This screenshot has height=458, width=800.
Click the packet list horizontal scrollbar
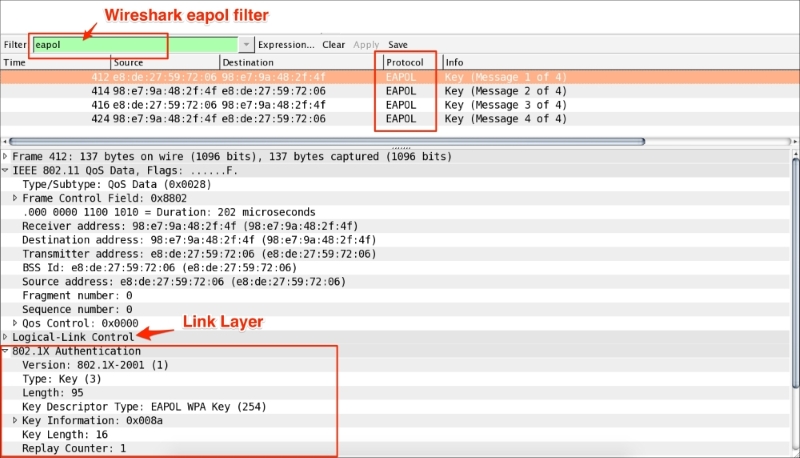pos(327,141)
